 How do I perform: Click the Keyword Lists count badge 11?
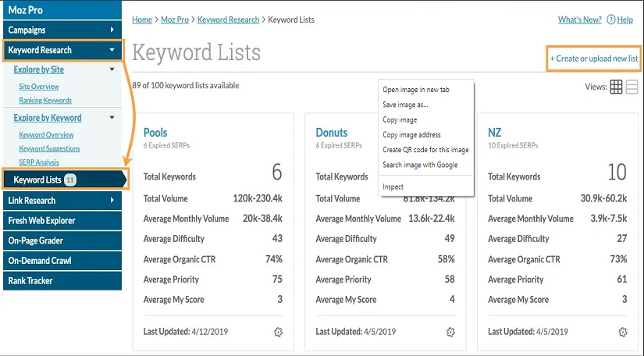70,180
